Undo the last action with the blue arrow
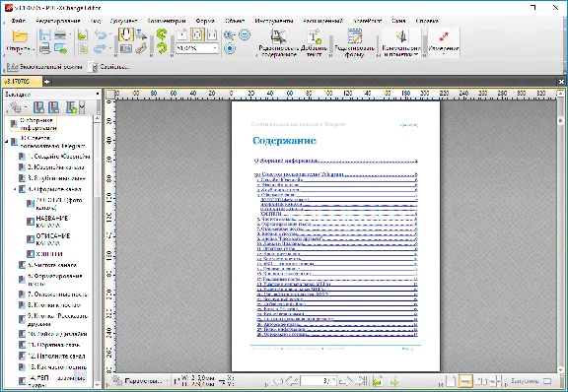This screenshot has width=568, height=392. point(101,34)
